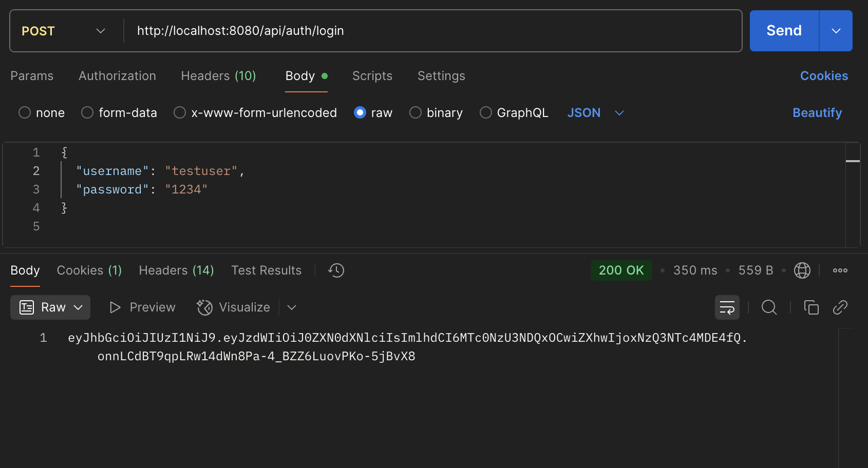Choose the GraphQL body option
Viewport: 868px width, 468px height.
(x=485, y=112)
